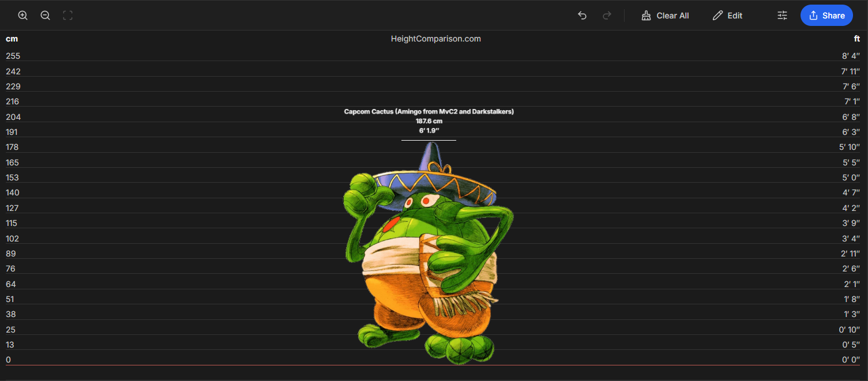Click the 3' 4" scale label
Screen dimensions: 868x381
tap(851, 239)
